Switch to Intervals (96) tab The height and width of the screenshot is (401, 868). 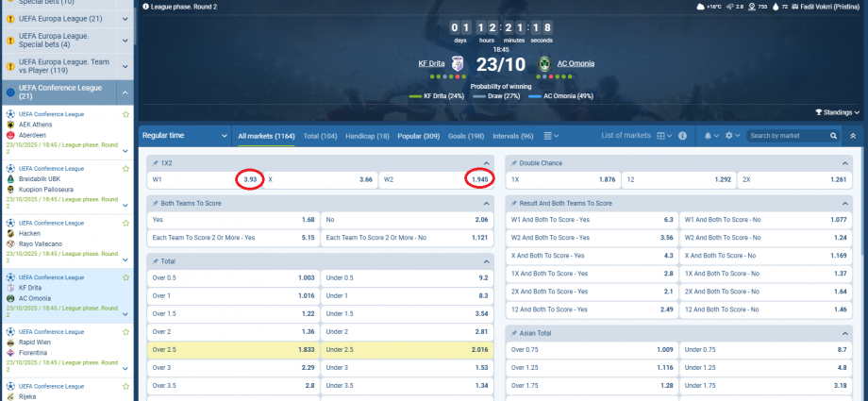[x=513, y=136]
